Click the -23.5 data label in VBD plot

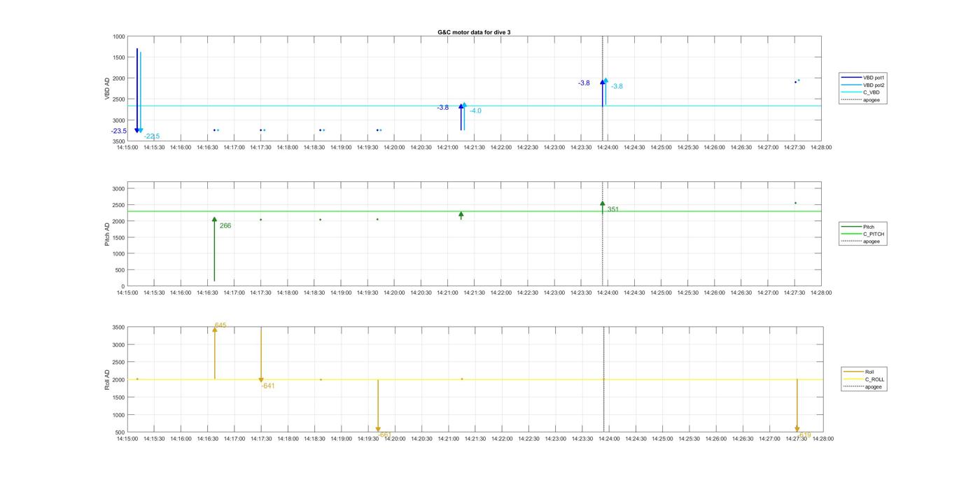pos(119,131)
